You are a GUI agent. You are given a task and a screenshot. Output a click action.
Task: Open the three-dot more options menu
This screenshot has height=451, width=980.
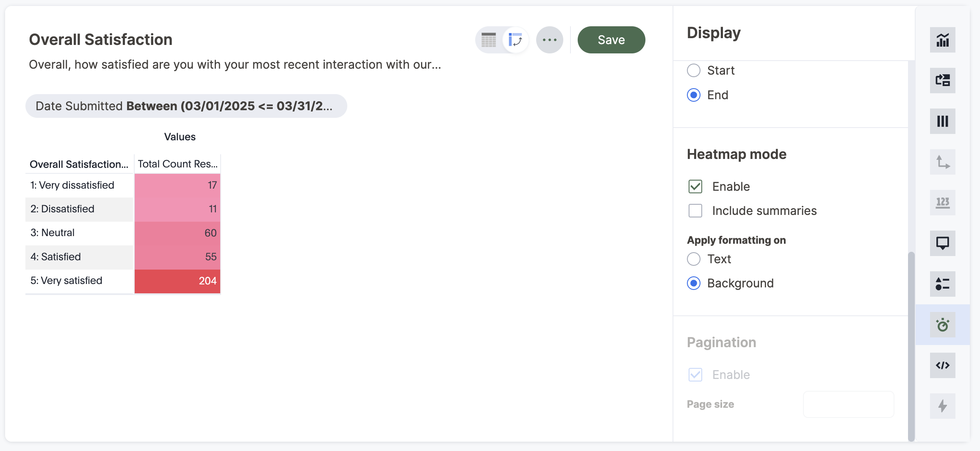click(x=550, y=40)
